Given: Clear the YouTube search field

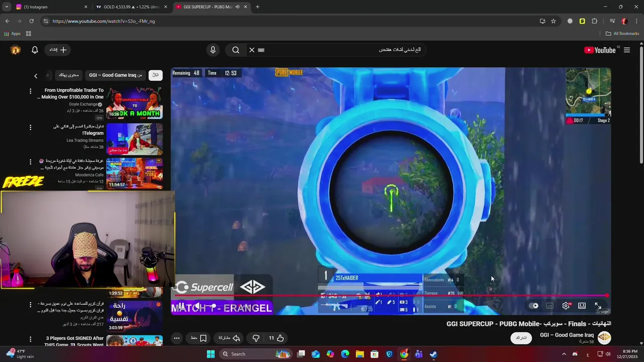Looking at the screenshot, I should pos(252,50).
